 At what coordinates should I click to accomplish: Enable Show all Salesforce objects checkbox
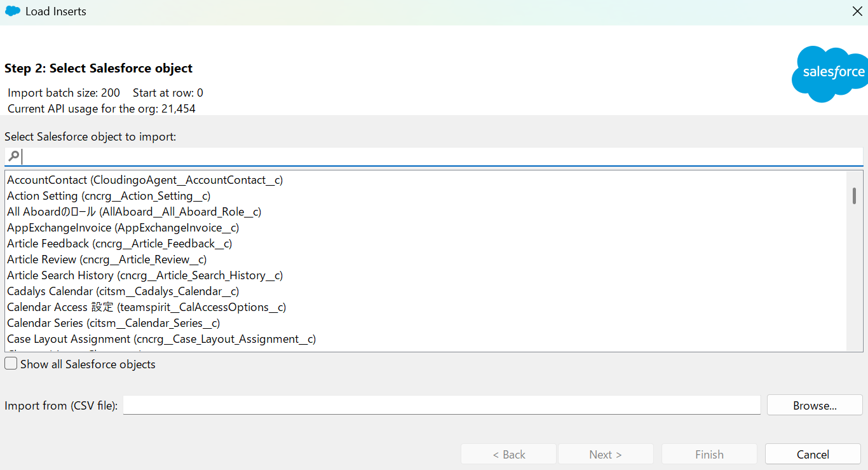[x=11, y=364]
